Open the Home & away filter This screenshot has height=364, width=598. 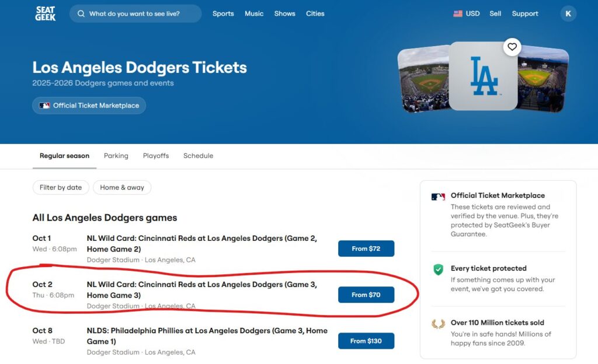[x=122, y=187]
